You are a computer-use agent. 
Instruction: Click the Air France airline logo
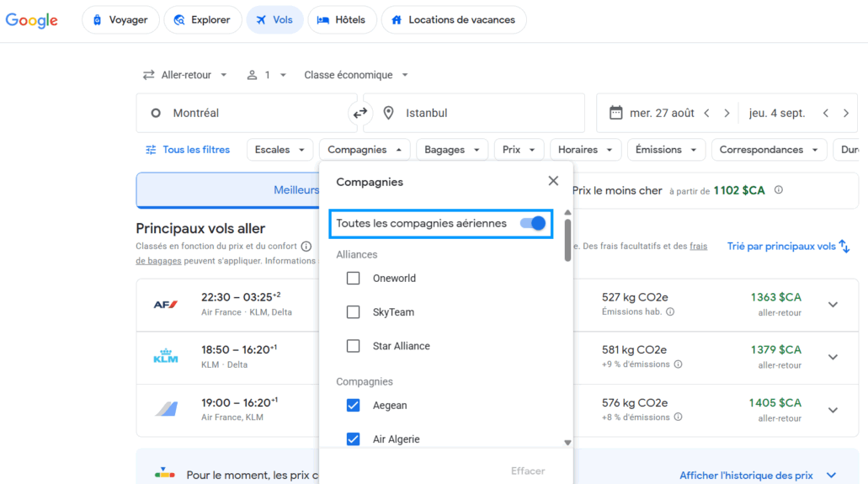166,304
